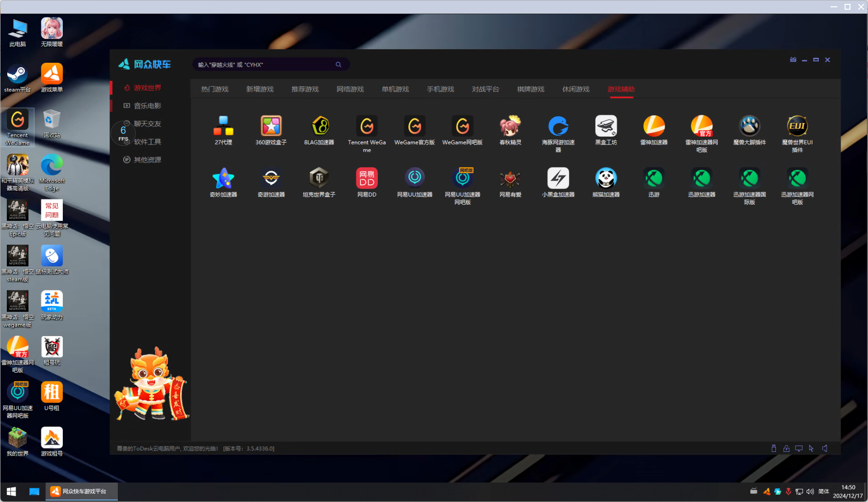Viewport: 868px width, 502px height.
Task: Select the 对战平台 tab
Action: coord(485,89)
